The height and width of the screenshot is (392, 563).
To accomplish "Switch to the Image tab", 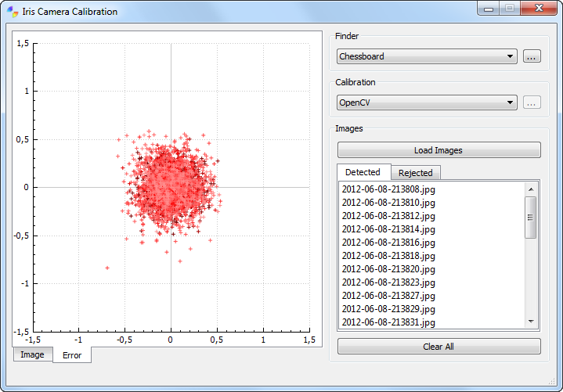I will click(33, 354).
